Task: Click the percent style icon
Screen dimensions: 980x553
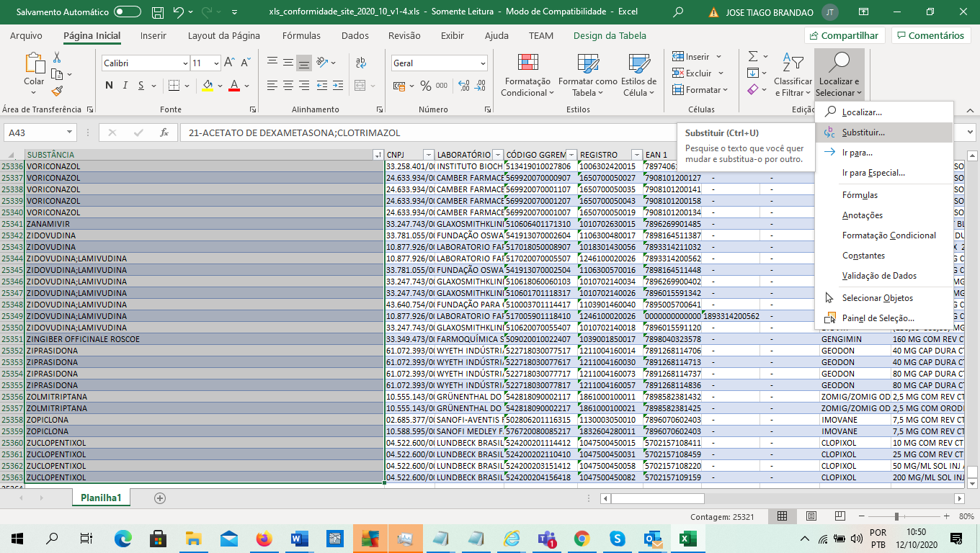Action: [x=425, y=86]
